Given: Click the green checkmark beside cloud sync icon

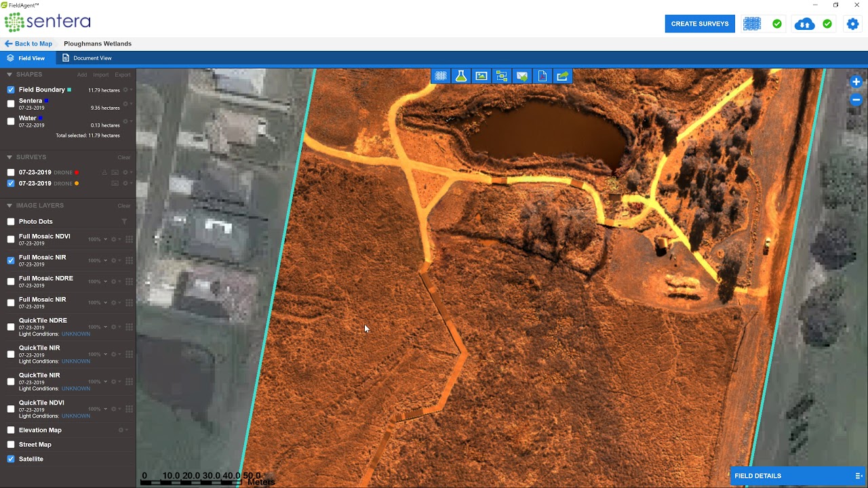Looking at the screenshot, I should click(x=827, y=24).
